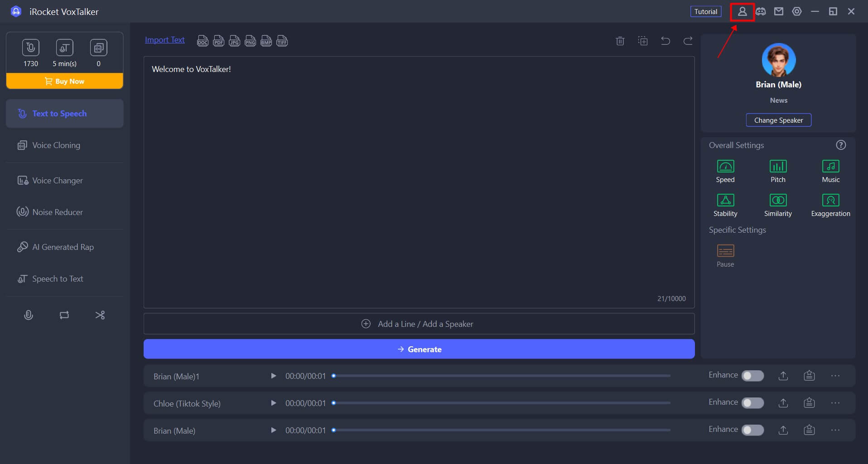Import a PNG image

[250, 41]
